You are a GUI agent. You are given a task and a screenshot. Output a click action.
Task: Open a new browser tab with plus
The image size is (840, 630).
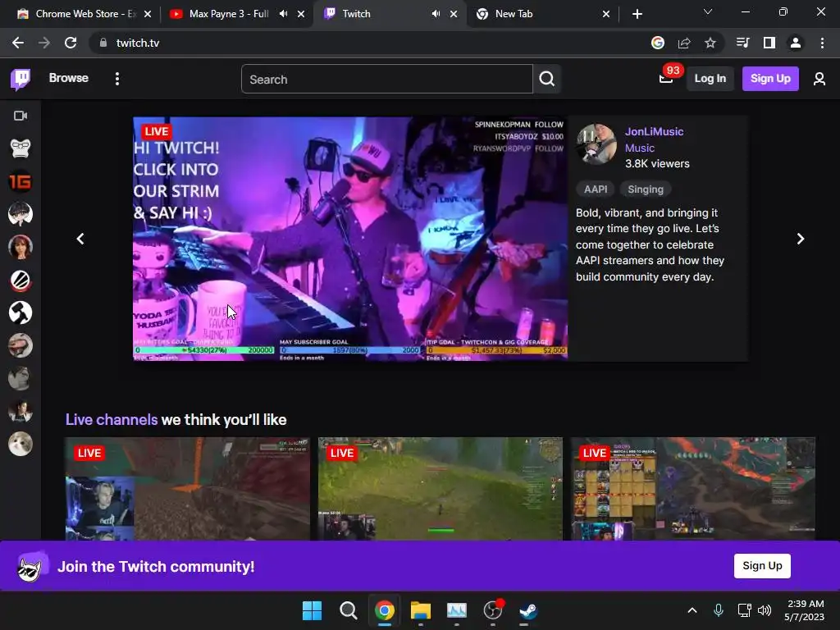(637, 14)
